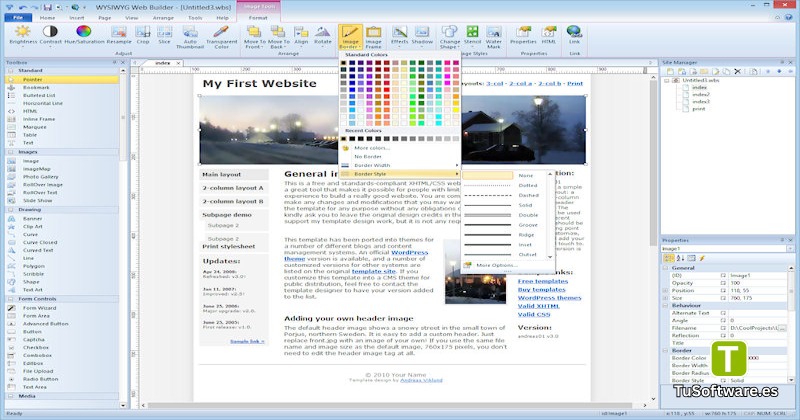
Task: Open image Properties from ribbon
Action: tap(523, 36)
